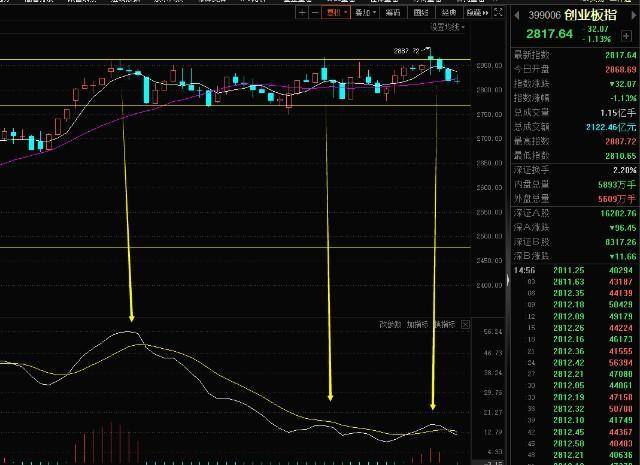Click the toolbar button right of 画线
This screenshot has height=465, width=640.
click(449, 13)
